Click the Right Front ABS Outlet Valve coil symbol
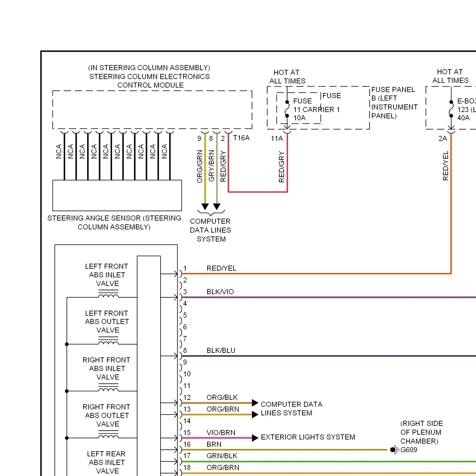The image size is (476, 476). (x=109, y=434)
